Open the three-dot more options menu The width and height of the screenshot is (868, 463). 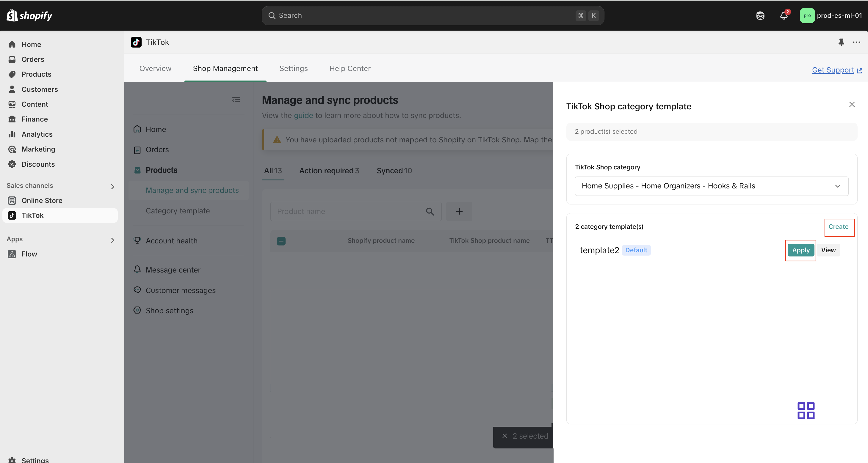[856, 42]
